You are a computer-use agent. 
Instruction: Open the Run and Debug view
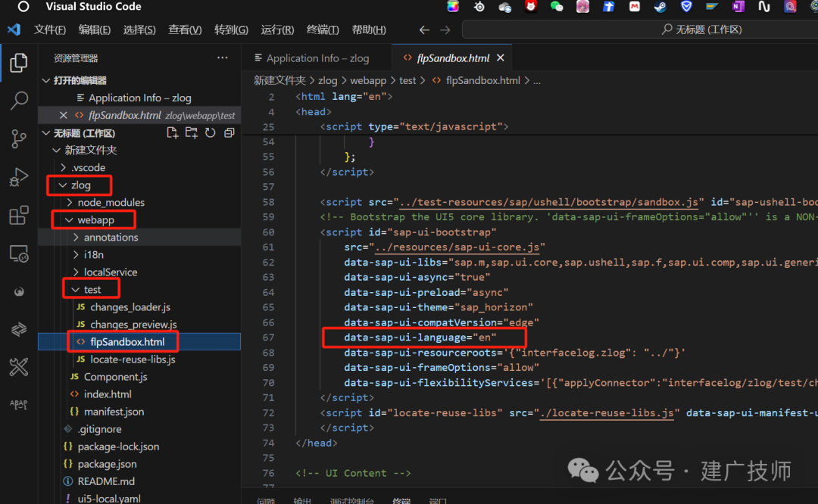(x=19, y=177)
